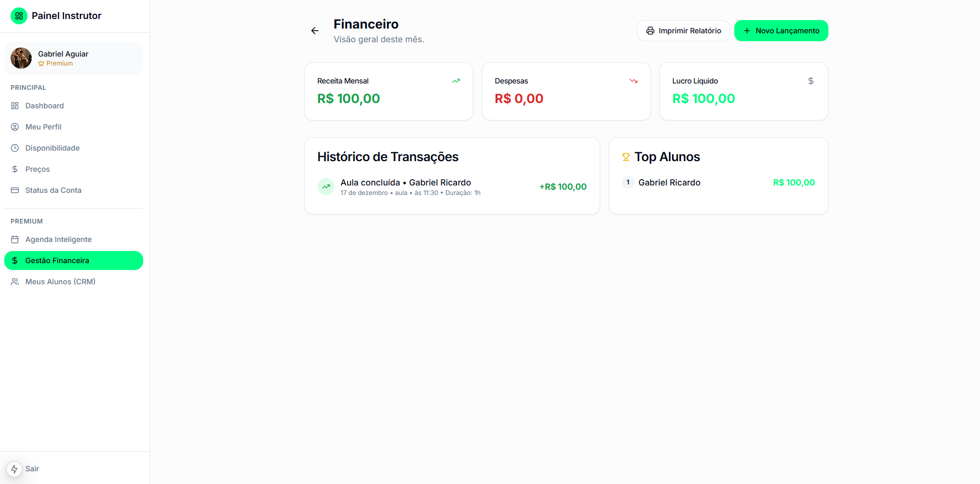Click the Status da Conta card icon
980x484 pixels.
tap(15, 190)
